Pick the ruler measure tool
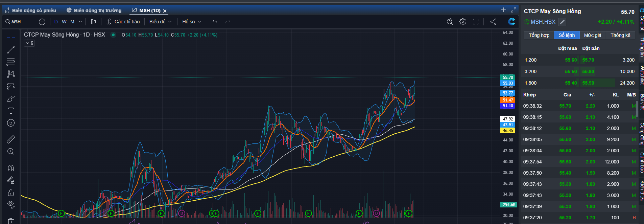The height and width of the screenshot is (224, 644). pos(11,139)
